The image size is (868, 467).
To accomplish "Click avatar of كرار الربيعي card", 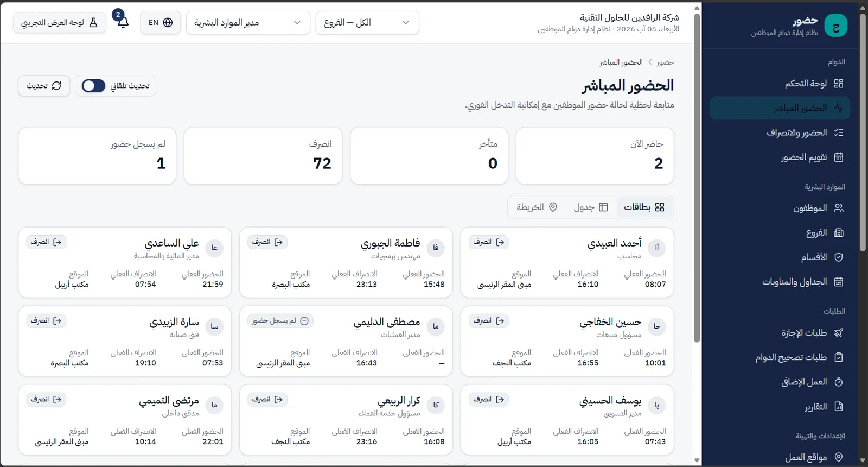I will (x=436, y=405).
